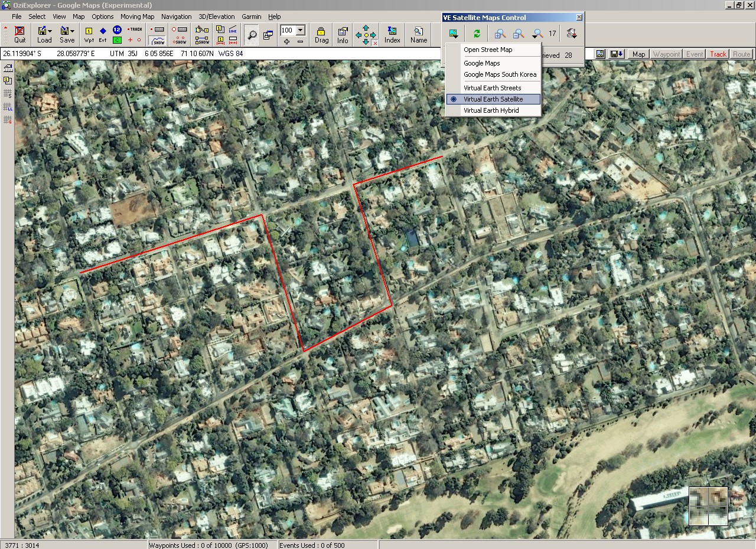The image size is (756, 549).
Task: Select the Drag map tool
Action: pyautogui.click(x=321, y=34)
